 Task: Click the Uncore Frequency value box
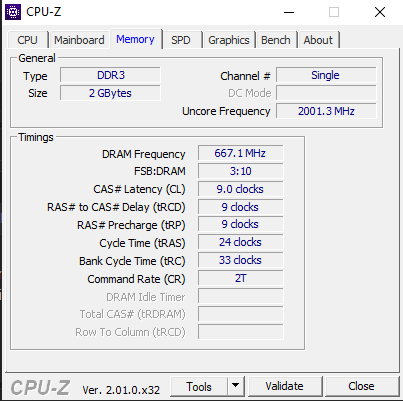coord(326,111)
